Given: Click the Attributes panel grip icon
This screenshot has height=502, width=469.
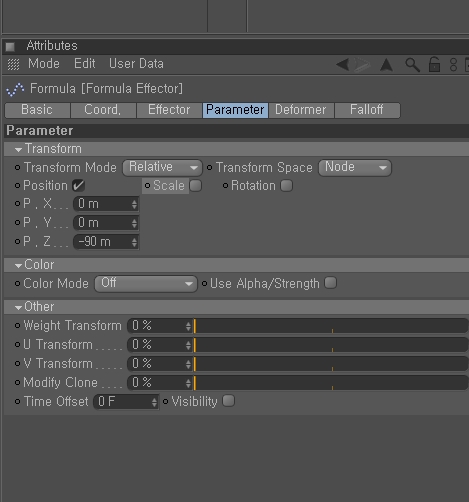Looking at the screenshot, I should point(10,46).
